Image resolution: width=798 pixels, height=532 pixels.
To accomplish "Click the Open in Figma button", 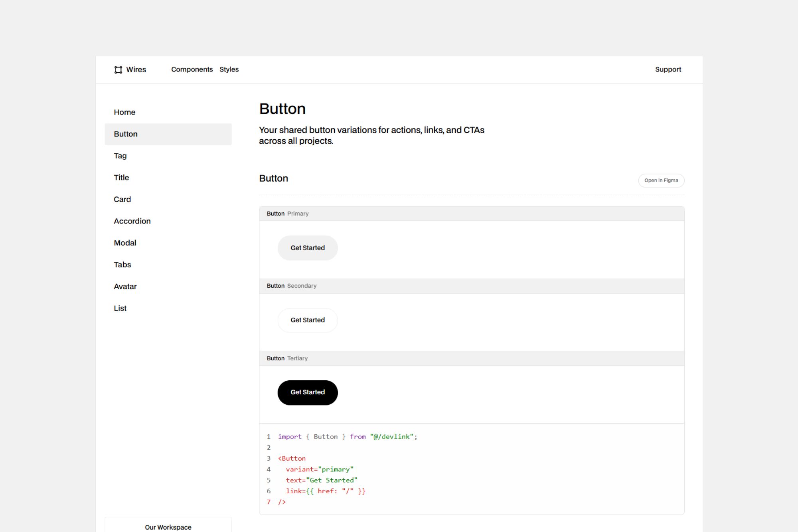I will 661,180.
